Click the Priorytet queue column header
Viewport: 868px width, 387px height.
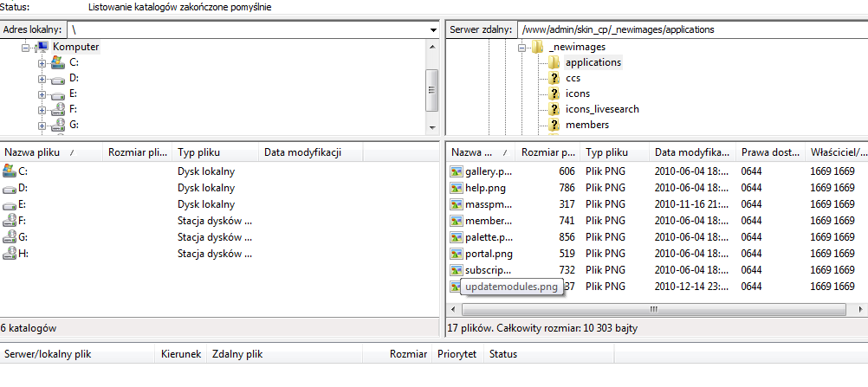click(457, 354)
